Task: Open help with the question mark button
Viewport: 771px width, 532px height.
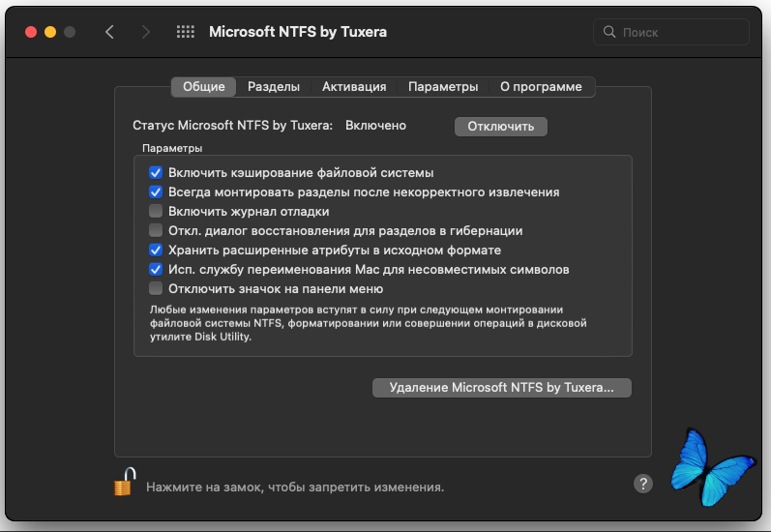Action: (643, 484)
